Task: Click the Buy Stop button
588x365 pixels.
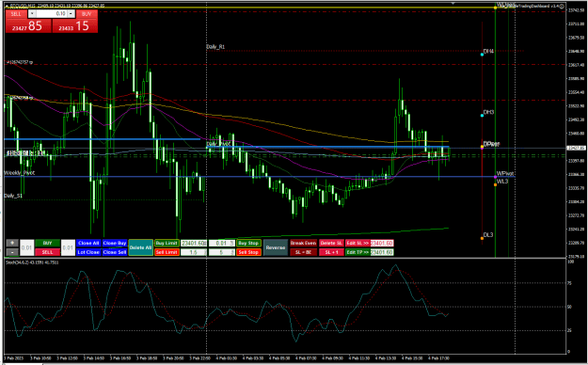Action: click(x=248, y=243)
